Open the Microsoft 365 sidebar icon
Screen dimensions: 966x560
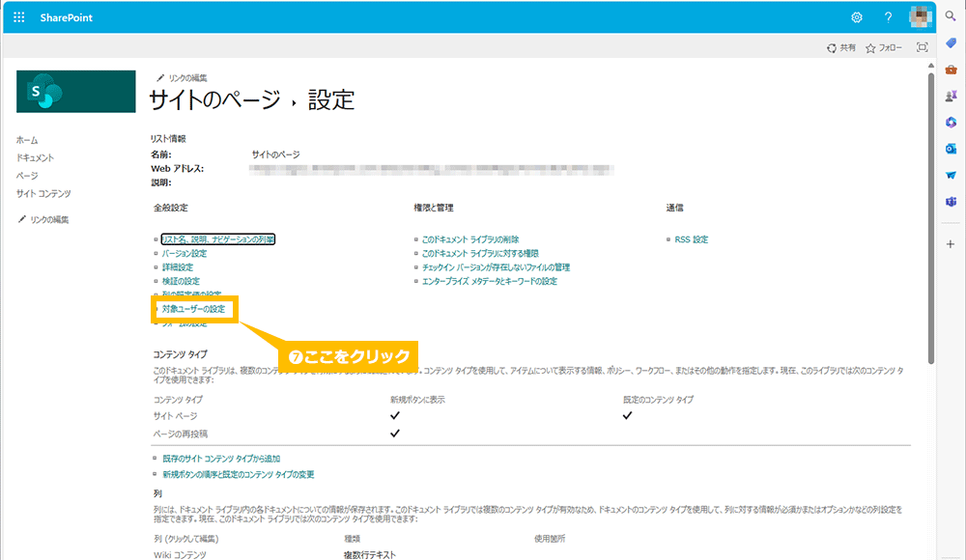click(951, 123)
